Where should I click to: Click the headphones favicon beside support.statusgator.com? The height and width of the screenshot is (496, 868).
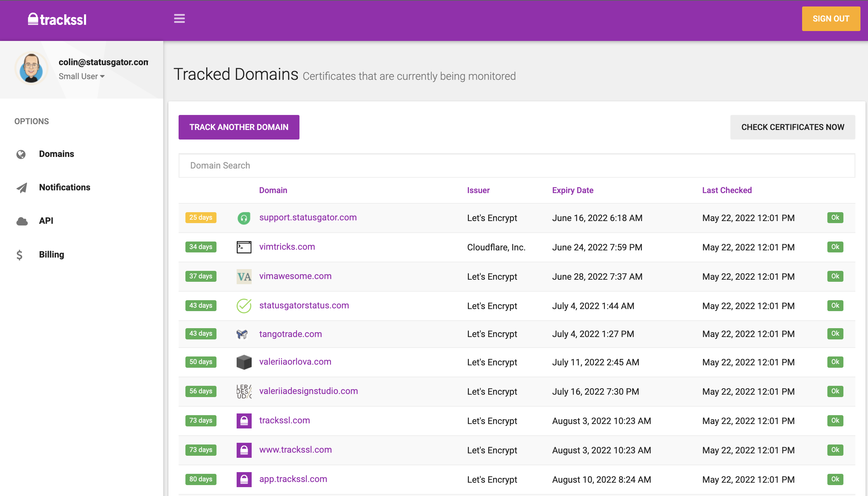[244, 218]
